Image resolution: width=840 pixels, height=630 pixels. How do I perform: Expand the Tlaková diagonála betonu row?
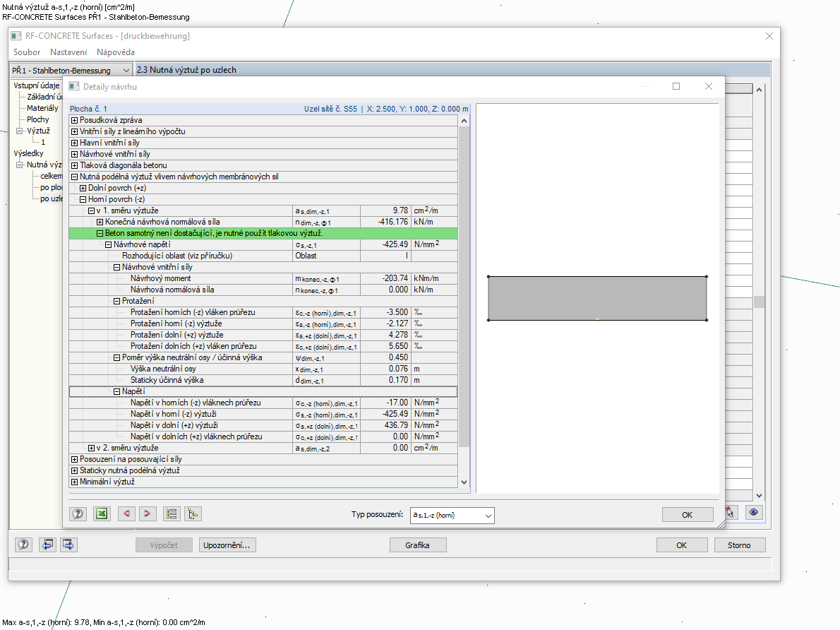[74, 165]
